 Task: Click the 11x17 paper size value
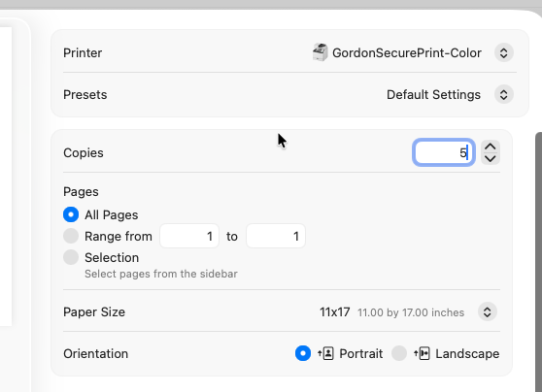pos(334,312)
